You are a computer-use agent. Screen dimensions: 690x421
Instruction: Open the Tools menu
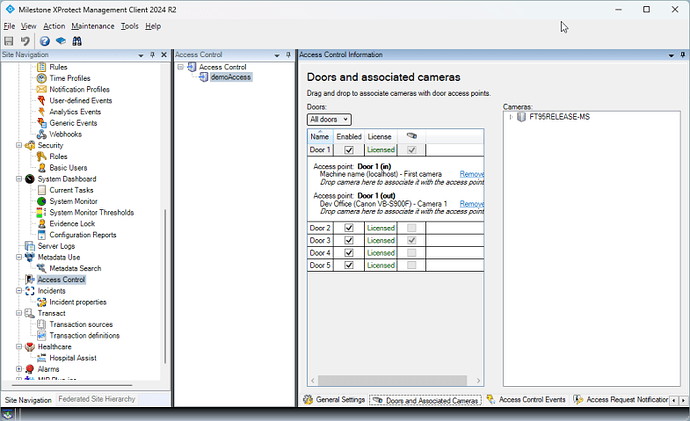[x=129, y=26]
